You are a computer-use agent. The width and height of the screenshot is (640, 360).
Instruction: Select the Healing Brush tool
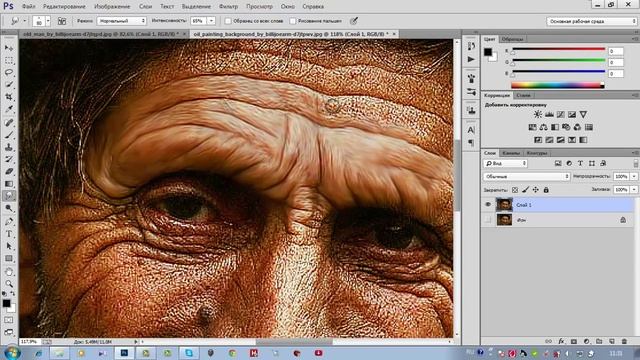9,122
